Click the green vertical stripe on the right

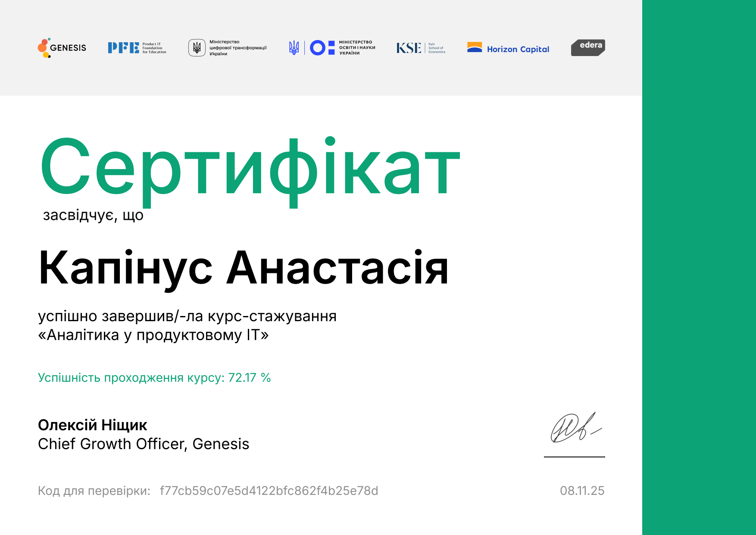click(x=699, y=267)
